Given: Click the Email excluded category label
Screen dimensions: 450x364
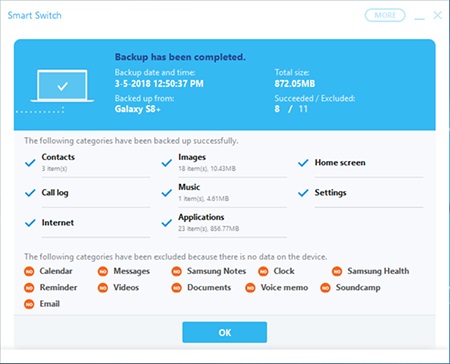Looking at the screenshot, I should click(50, 304).
